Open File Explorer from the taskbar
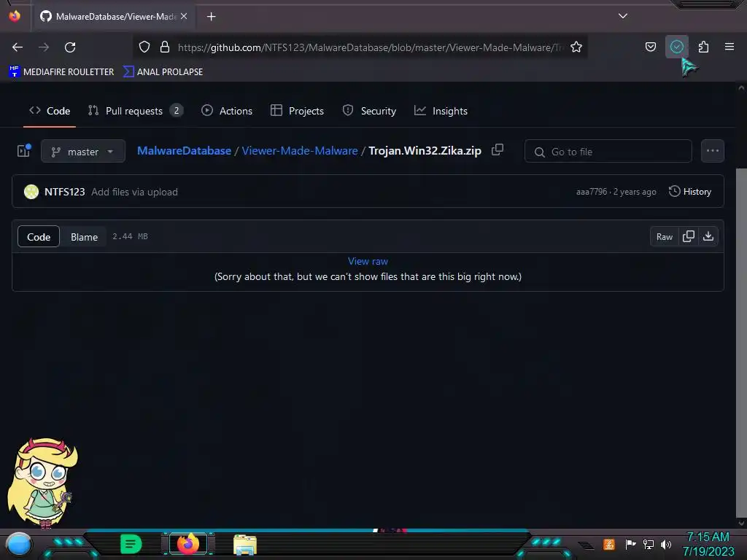Screen dimensions: 747x560 click(x=245, y=545)
